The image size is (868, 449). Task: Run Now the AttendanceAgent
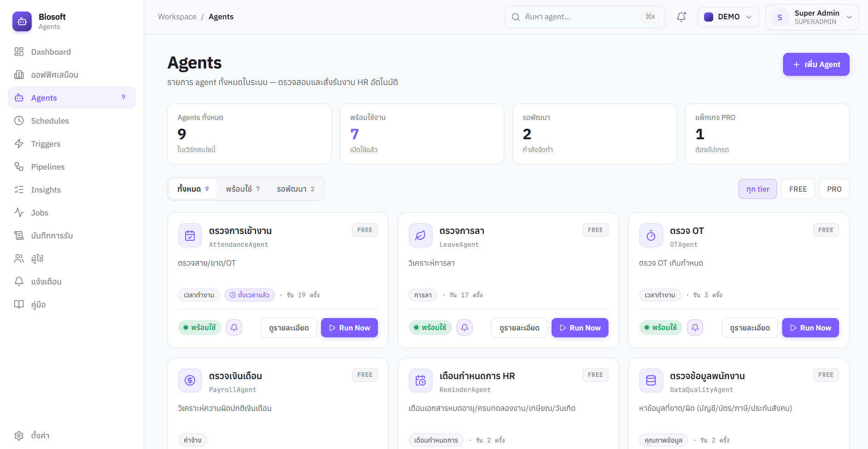[x=349, y=328]
